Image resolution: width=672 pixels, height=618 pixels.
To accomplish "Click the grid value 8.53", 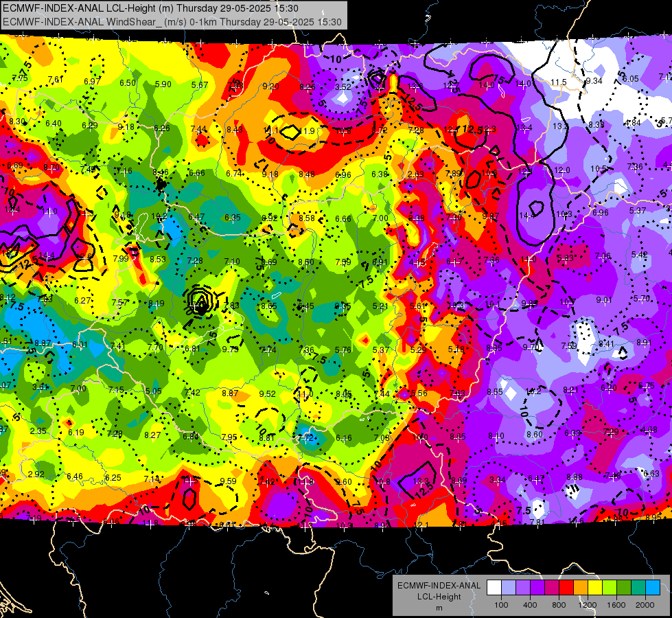I will [158, 259].
